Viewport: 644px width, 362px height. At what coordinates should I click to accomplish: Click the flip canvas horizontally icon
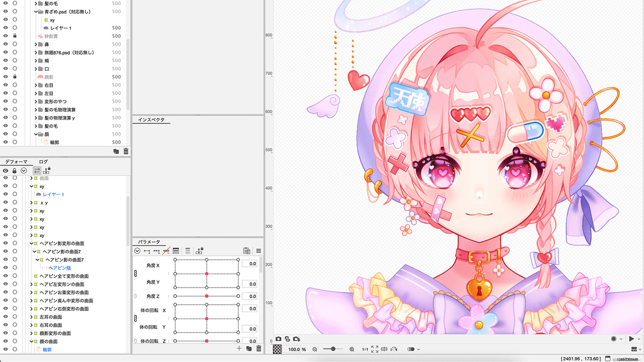point(394,349)
